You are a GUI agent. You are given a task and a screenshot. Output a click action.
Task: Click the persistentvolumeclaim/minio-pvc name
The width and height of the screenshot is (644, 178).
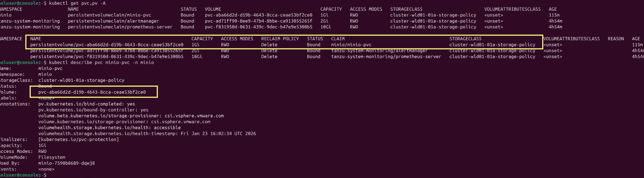[x=109, y=15]
